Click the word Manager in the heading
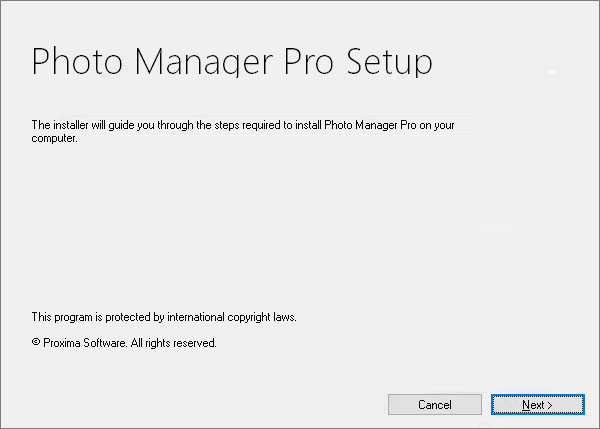The width and height of the screenshot is (600, 429). tap(204, 62)
